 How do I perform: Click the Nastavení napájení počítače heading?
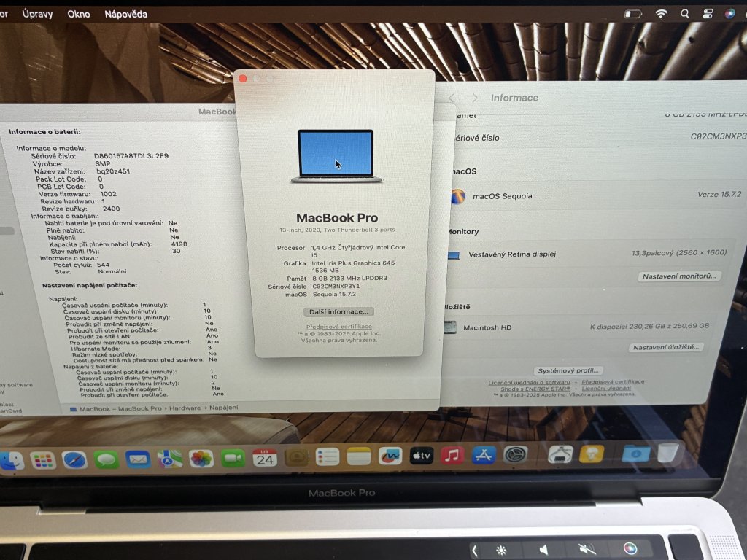click(x=90, y=285)
